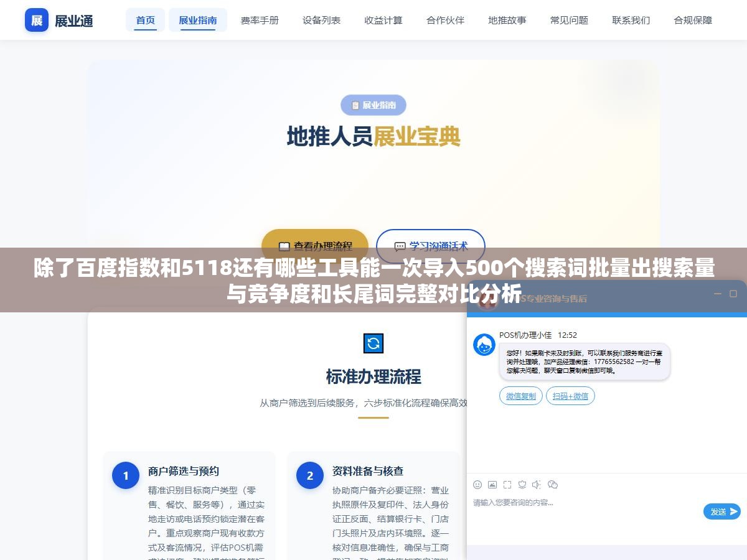Screen dimensions: 747x560
Task: Open 联系我们 navigation link
Action: coord(631,20)
